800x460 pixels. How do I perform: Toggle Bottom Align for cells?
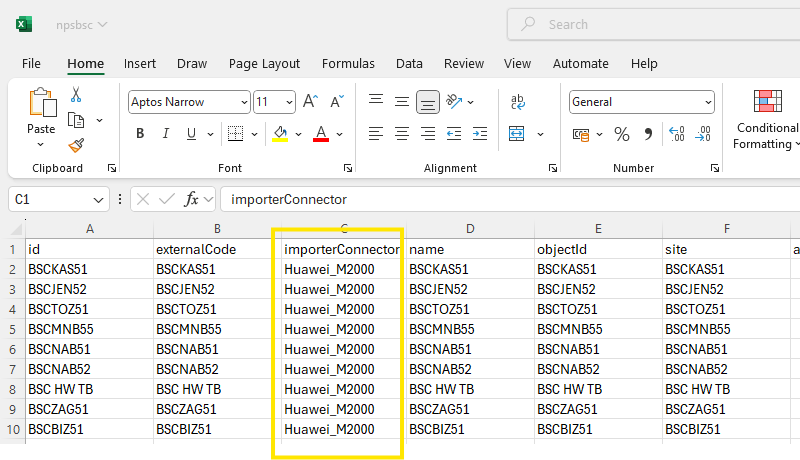428,101
